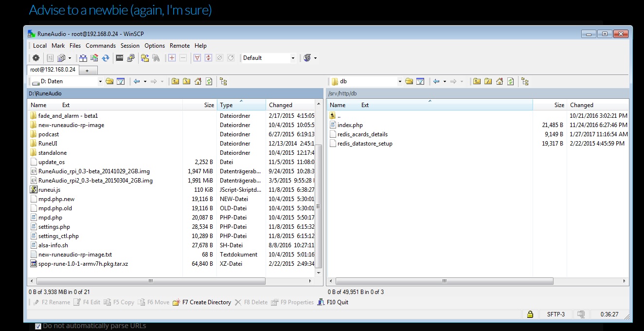Expand the globe session icon dropdown arrow
Viewport: 644px width, 331px height.
(x=315, y=58)
